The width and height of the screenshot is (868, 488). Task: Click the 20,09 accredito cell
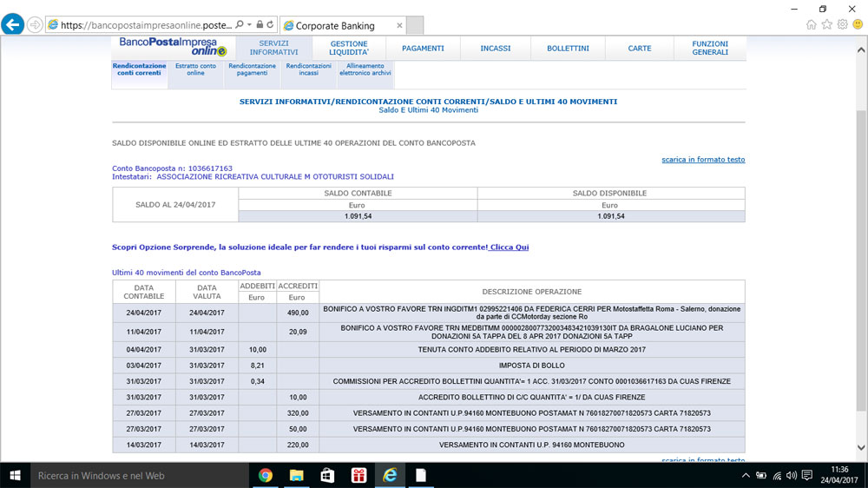298,332
